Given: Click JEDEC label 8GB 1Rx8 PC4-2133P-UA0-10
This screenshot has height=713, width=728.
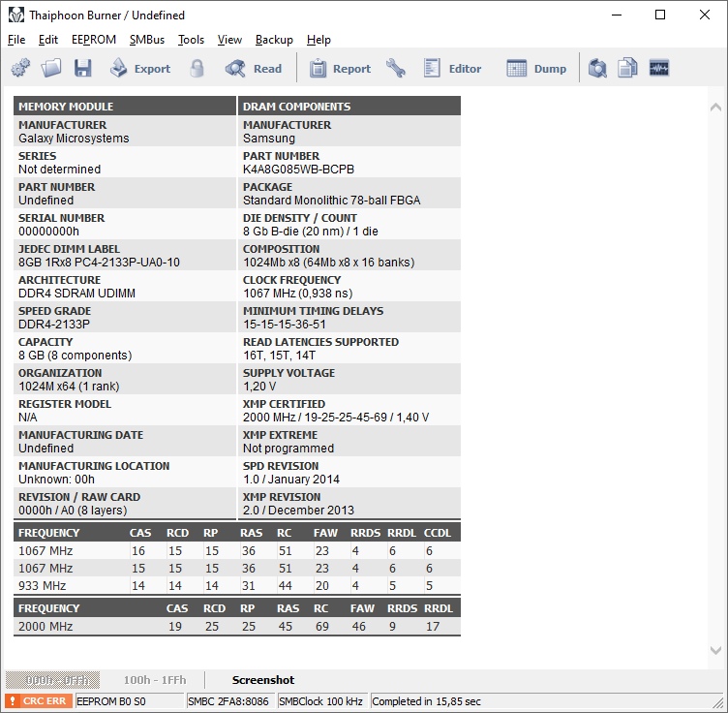Looking at the screenshot, I should (x=99, y=262).
